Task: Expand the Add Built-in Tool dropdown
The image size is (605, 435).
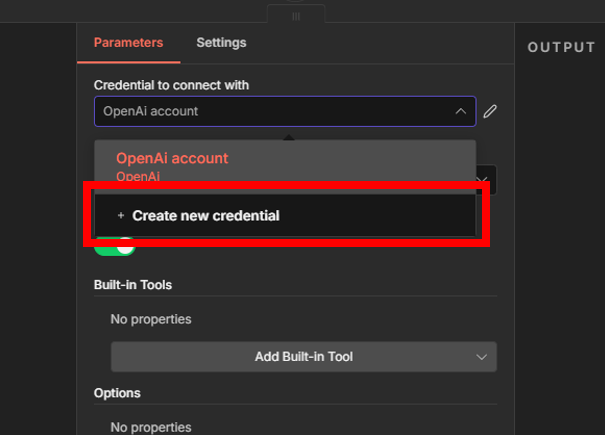Action: point(303,357)
